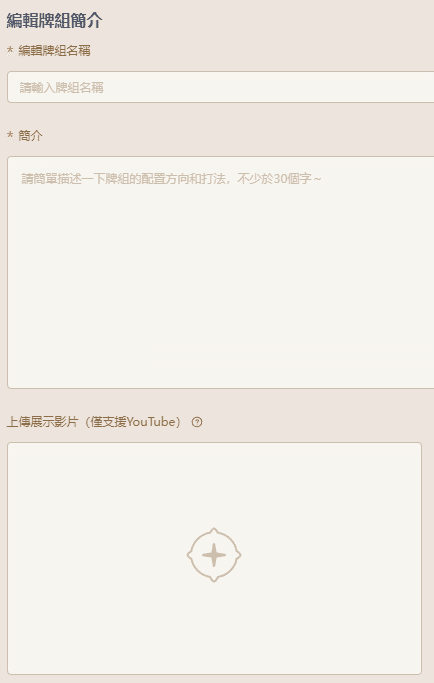Image resolution: width=434 pixels, height=683 pixels.
Task: Click the 編輯牌組簡介 page heading
Action: point(54,20)
